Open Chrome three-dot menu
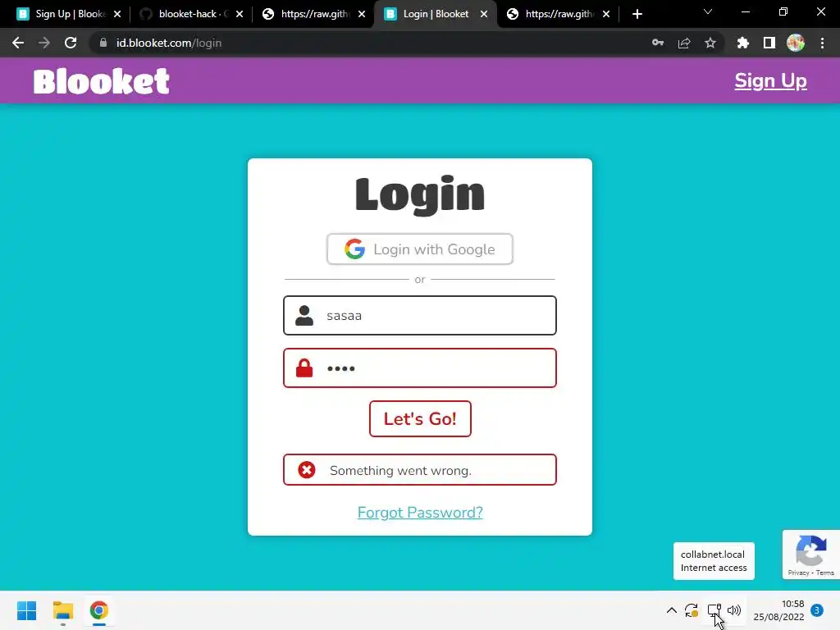Screen dimensions: 840x630 point(822,43)
